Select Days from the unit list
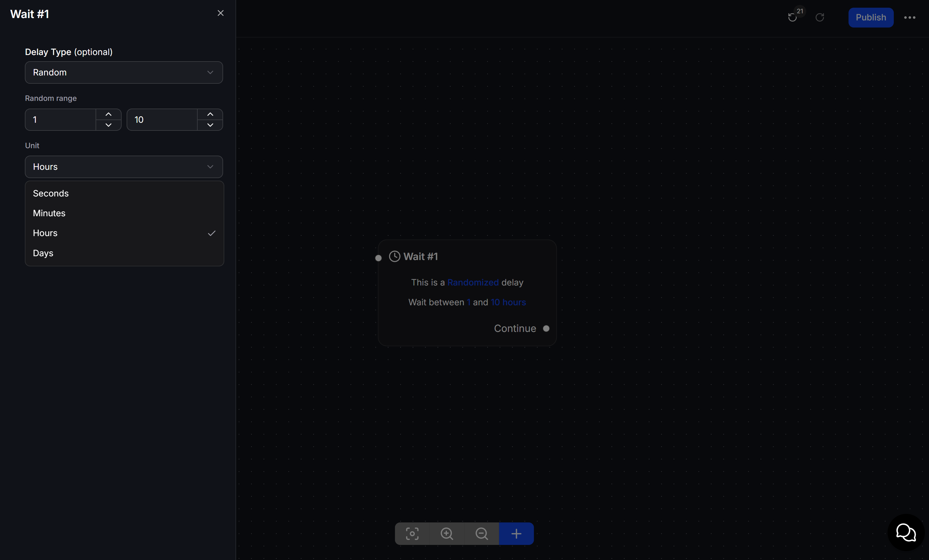The width and height of the screenshot is (929, 560). click(125, 253)
